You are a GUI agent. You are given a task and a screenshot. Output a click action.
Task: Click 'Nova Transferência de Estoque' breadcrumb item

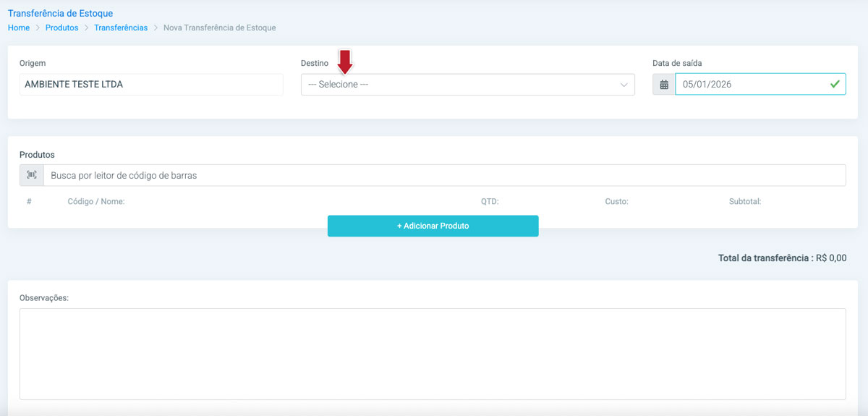click(219, 27)
